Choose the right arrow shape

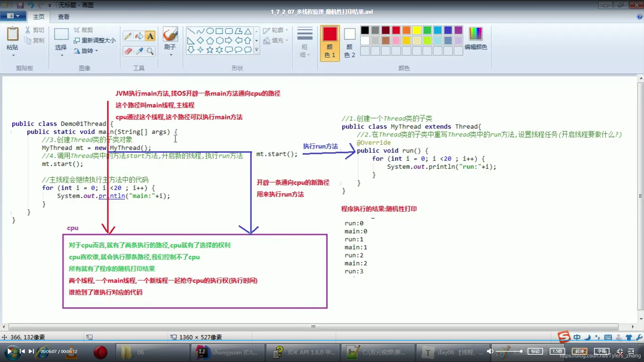pyautogui.click(x=229, y=41)
